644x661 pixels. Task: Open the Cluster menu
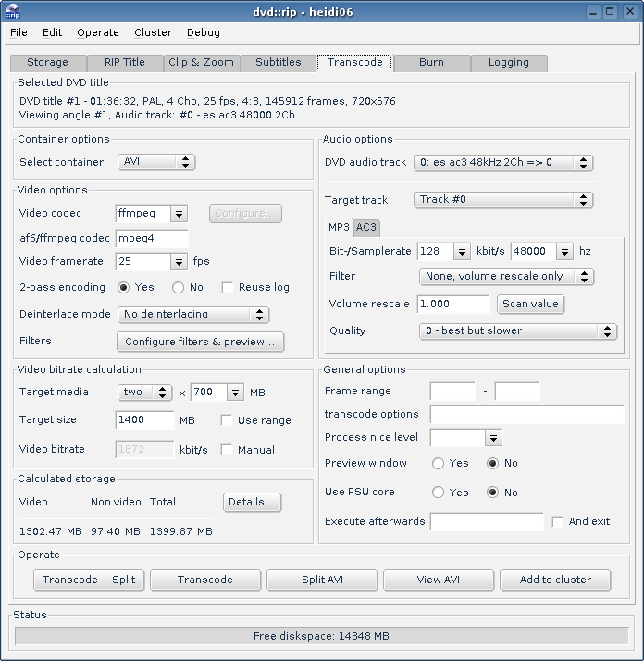[153, 32]
